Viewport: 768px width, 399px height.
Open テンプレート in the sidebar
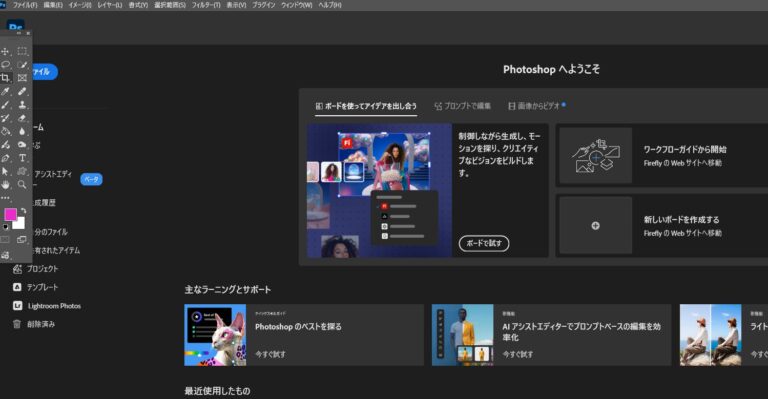pos(36,287)
